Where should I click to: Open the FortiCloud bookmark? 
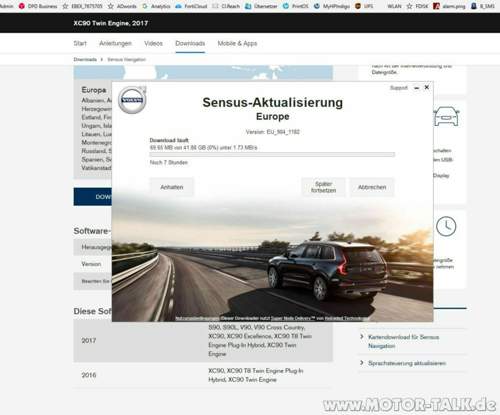click(x=191, y=6)
